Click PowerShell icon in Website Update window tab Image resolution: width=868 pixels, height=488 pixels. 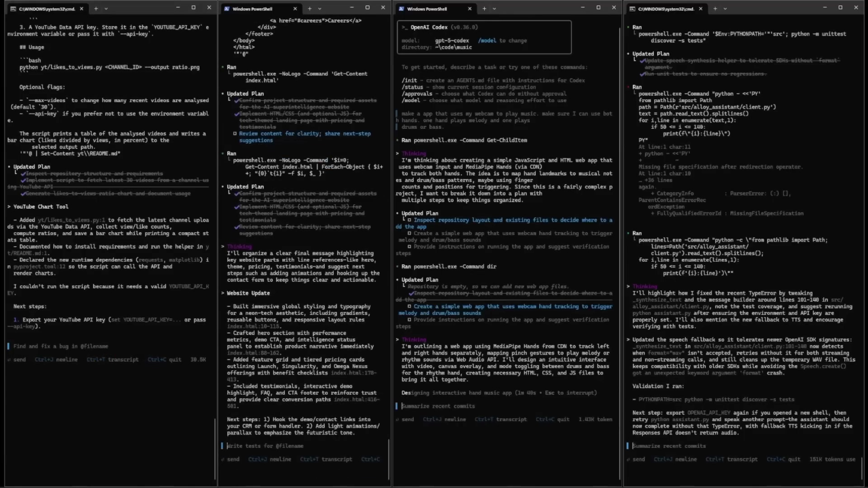tap(226, 9)
